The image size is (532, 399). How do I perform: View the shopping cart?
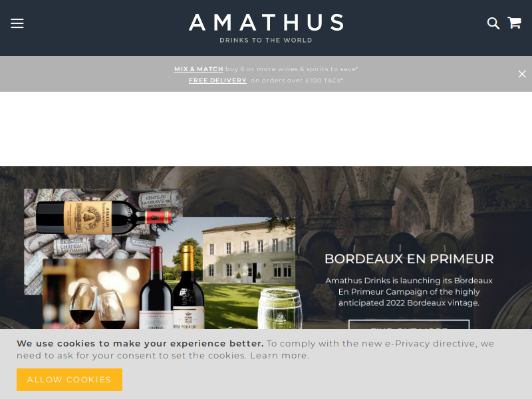pos(514,23)
